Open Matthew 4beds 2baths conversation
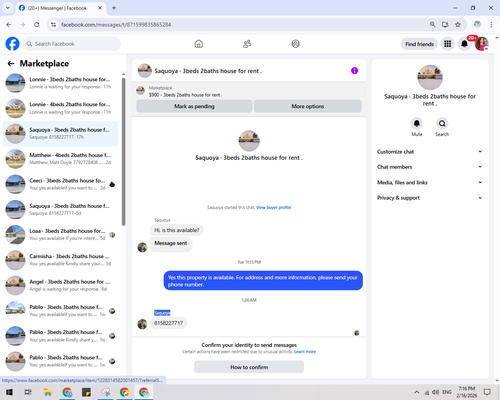The width and height of the screenshot is (500, 400). click(x=60, y=159)
